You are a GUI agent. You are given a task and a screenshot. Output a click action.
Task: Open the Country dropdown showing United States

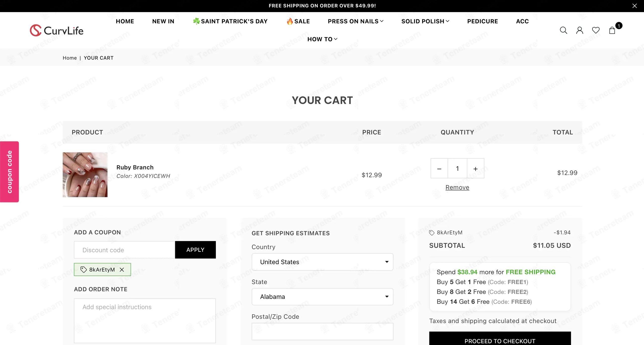(322, 262)
